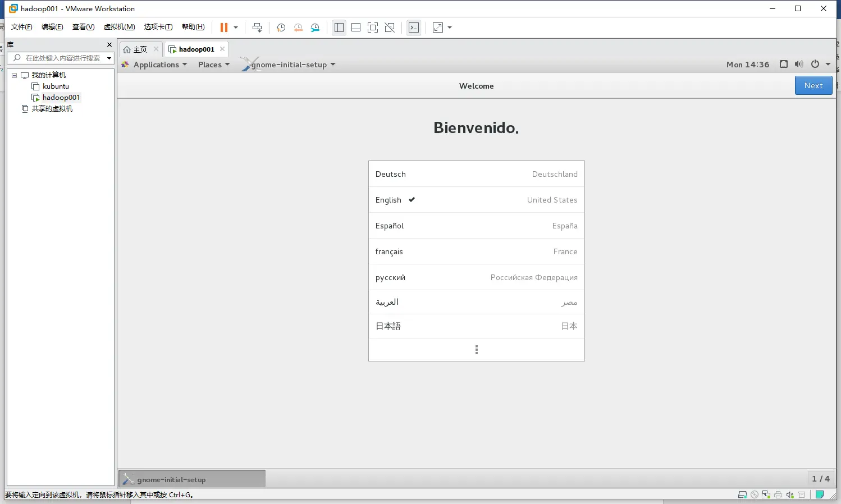The width and height of the screenshot is (841, 504).
Task: Open the console view icon
Action: point(414,28)
